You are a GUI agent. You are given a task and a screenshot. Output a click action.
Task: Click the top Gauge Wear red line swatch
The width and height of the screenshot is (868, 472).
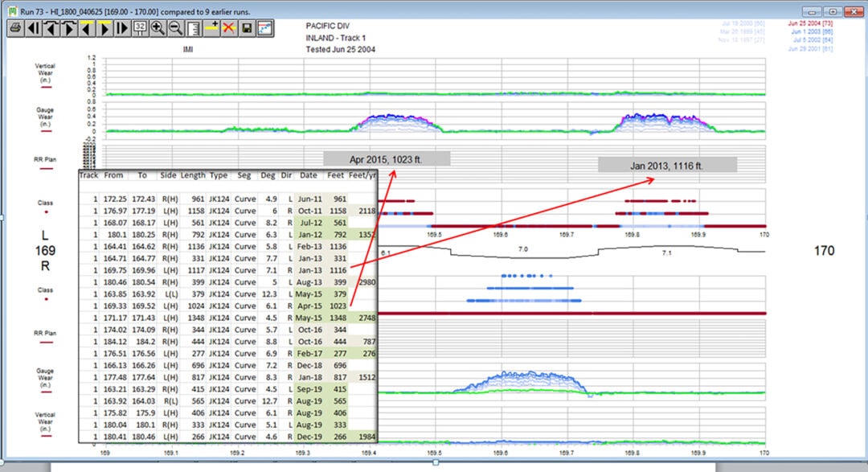[45, 131]
